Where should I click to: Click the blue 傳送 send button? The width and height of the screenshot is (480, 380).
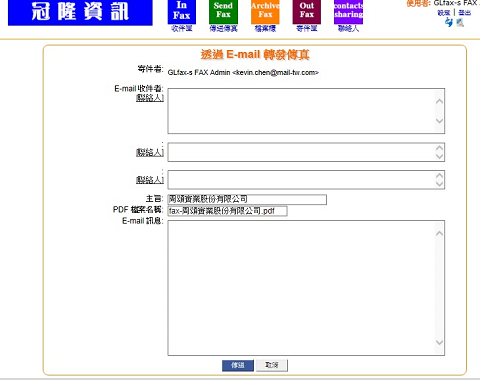[238, 365]
